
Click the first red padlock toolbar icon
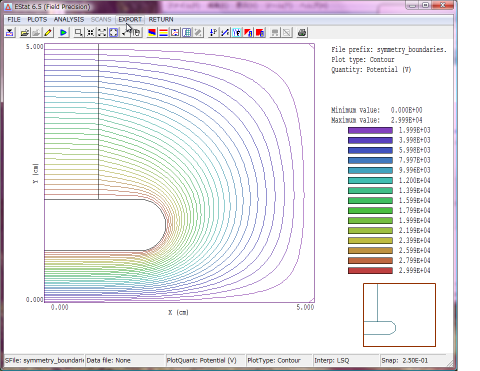click(x=248, y=33)
